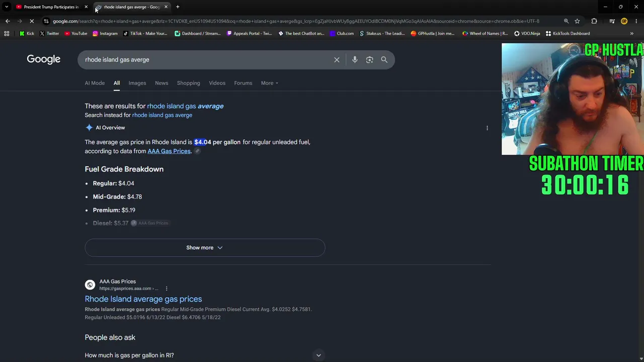Stop loading the current page
644x362 pixels.
32,21
